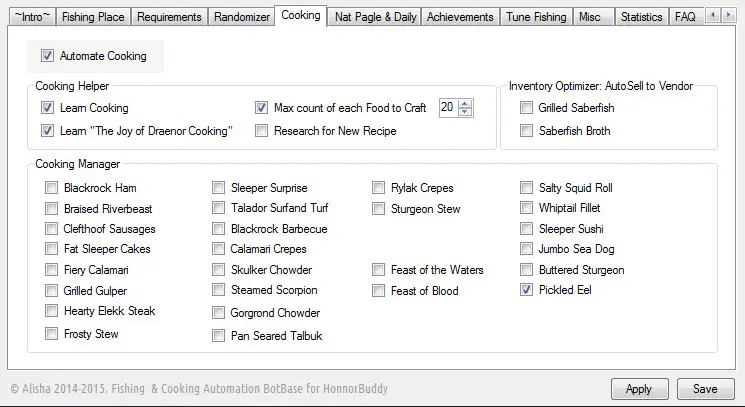Click the Apply button
This screenshot has width=745, height=407.
point(640,389)
